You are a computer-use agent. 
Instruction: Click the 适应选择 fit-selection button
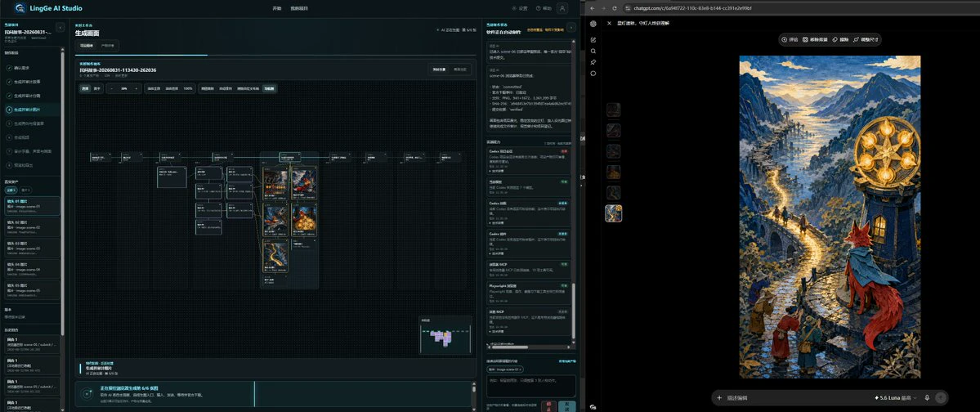click(172, 89)
